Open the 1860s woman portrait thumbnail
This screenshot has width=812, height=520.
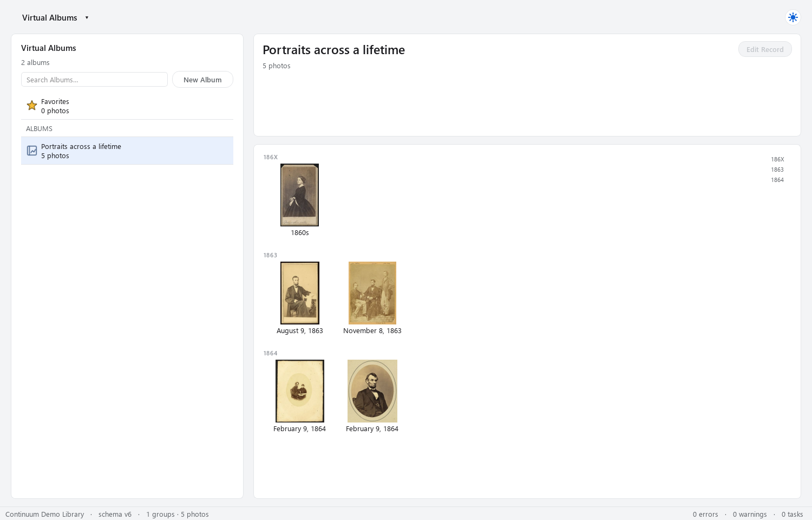[299, 195]
